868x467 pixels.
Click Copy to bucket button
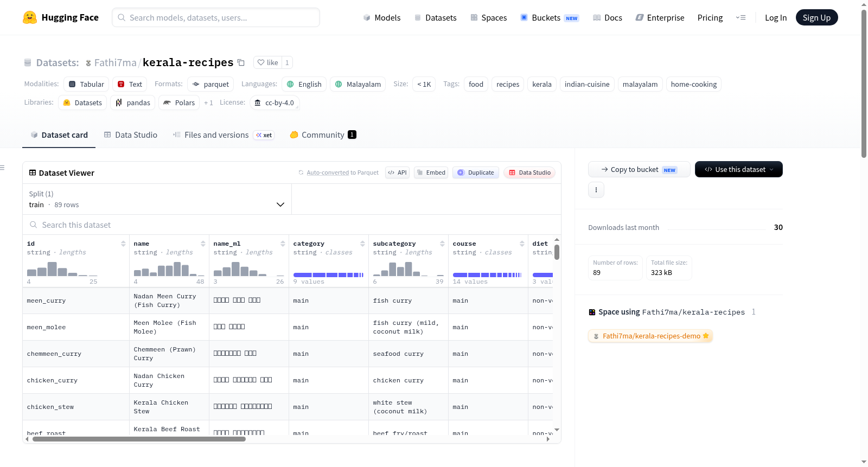tap(639, 169)
